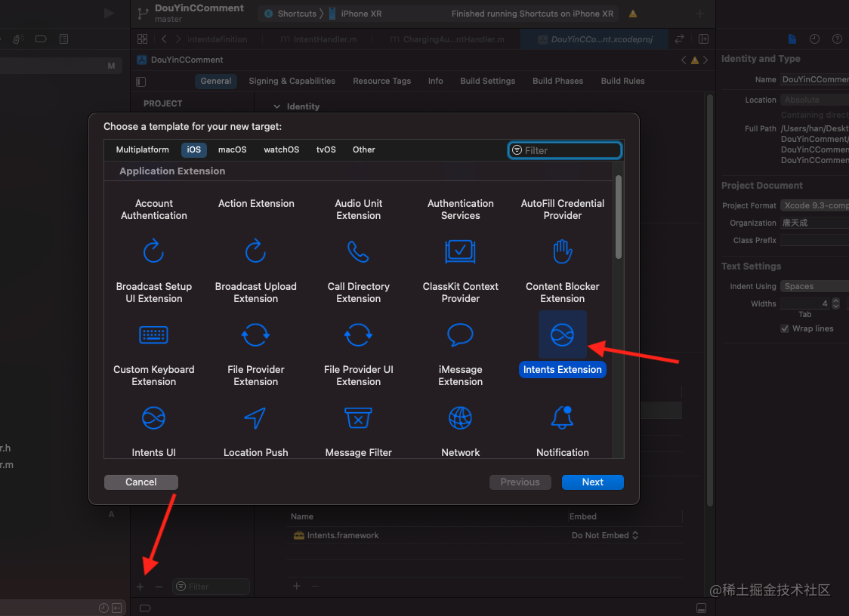
Task: Select the Notification extension template
Action: coord(562,431)
